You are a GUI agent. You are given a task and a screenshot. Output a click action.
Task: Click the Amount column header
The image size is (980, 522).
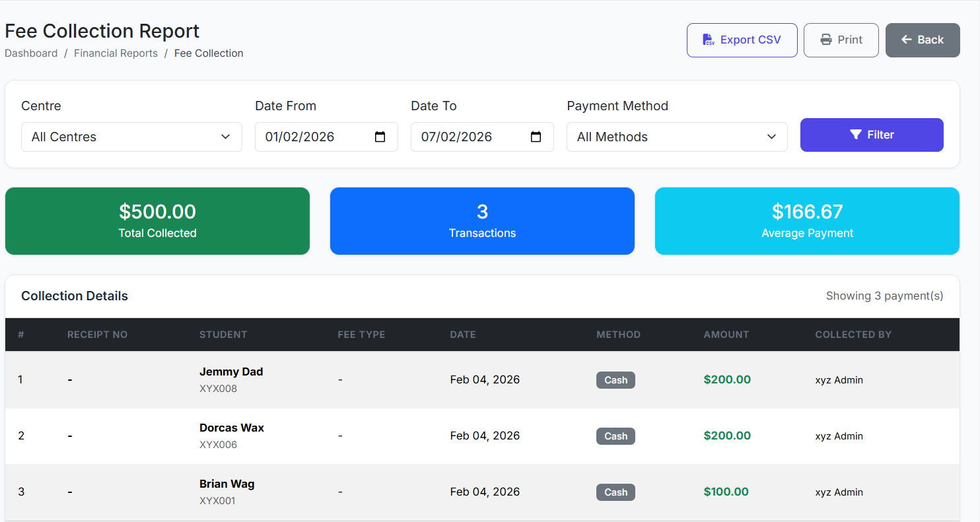tap(726, 335)
